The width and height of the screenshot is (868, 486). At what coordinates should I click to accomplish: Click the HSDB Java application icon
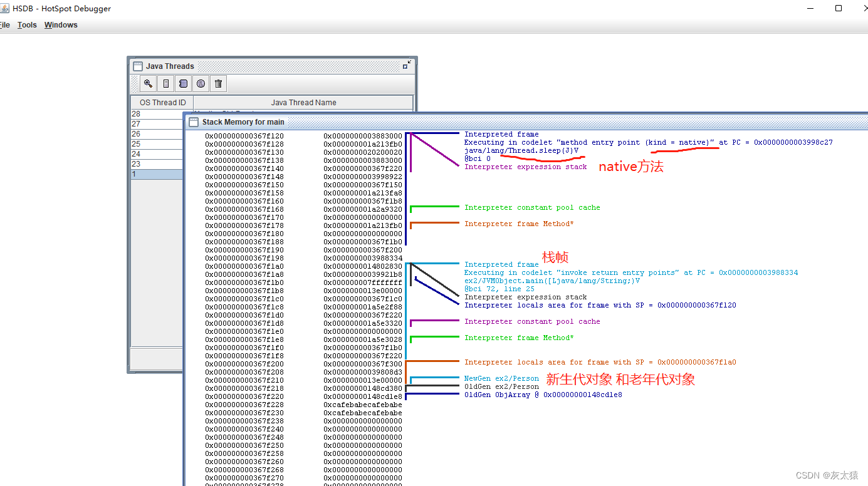5,8
